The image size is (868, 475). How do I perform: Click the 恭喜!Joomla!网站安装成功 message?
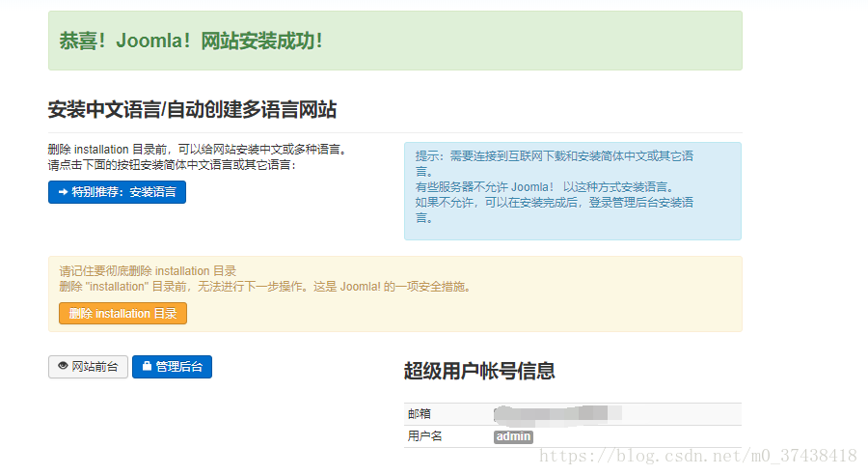click(192, 41)
